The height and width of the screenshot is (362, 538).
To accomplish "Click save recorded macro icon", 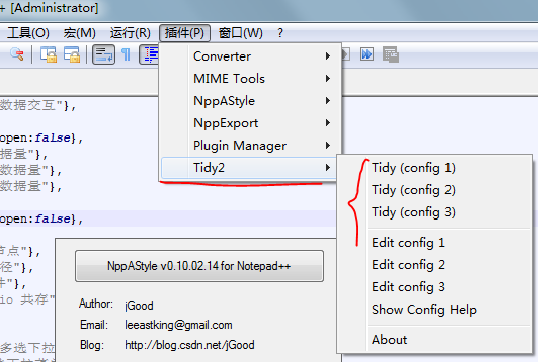I will click(x=390, y=54).
